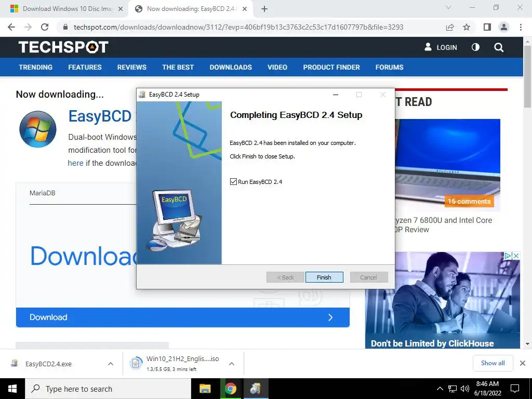Click the EasyBCD Windows logo image

coord(37,129)
